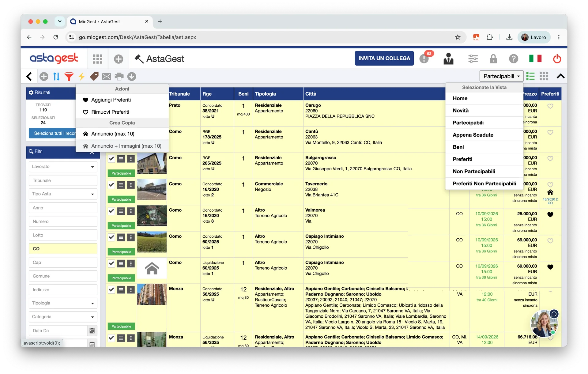Open the live chat assistant avatar

pyautogui.click(x=544, y=323)
